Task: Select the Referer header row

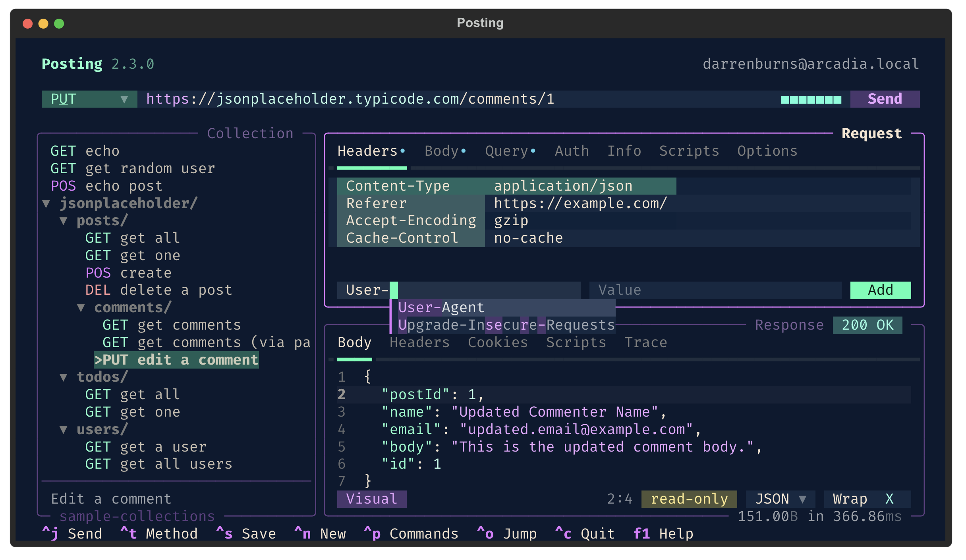Action: point(624,203)
